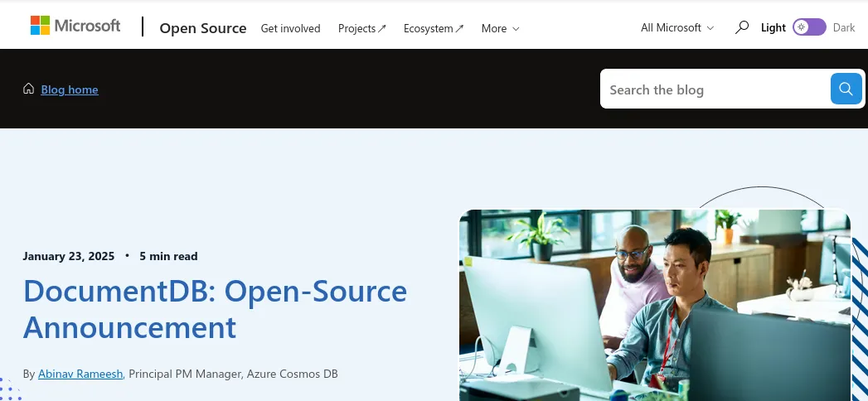Click the Search the blog input field
Viewport: 868px width, 401px height.
715,89
